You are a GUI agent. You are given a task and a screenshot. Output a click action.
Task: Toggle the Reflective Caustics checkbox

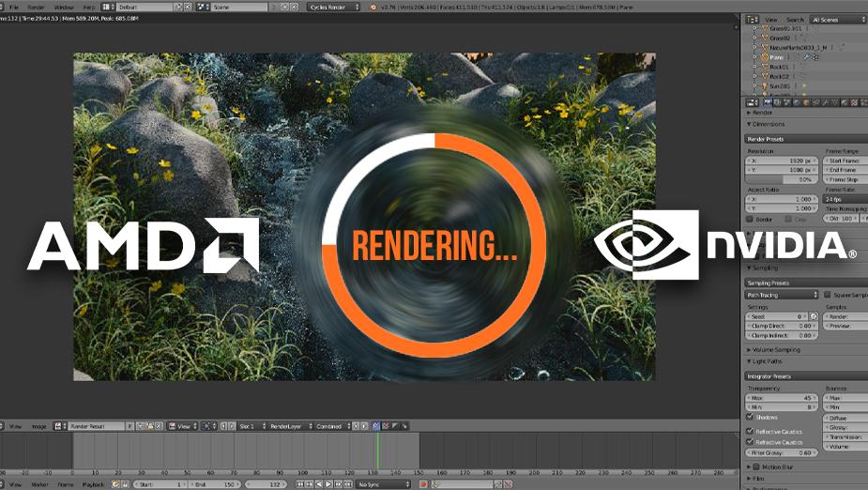point(750,431)
